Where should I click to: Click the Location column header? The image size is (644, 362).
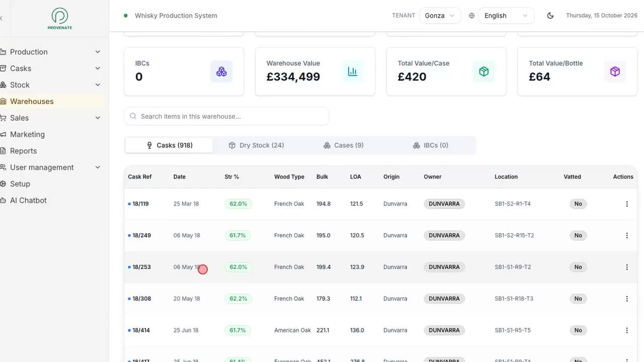coord(506,177)
